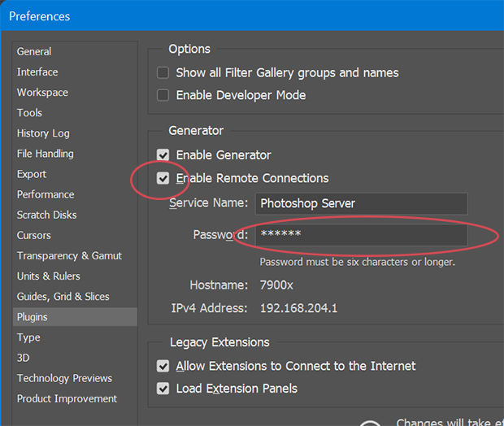Open Performance preferences page

tap(46, 194)
